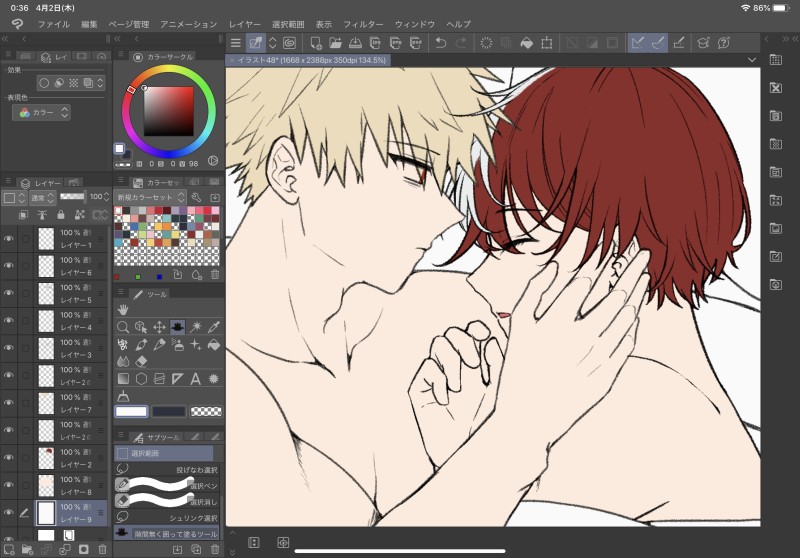Select the move layer arrows tool
The image size is (800, 558).
click(159, 327)
